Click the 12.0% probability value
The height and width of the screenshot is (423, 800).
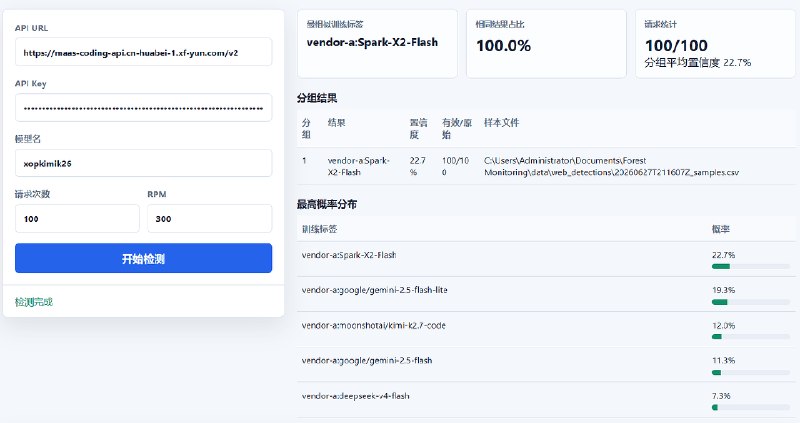click(x=723, y=325)
